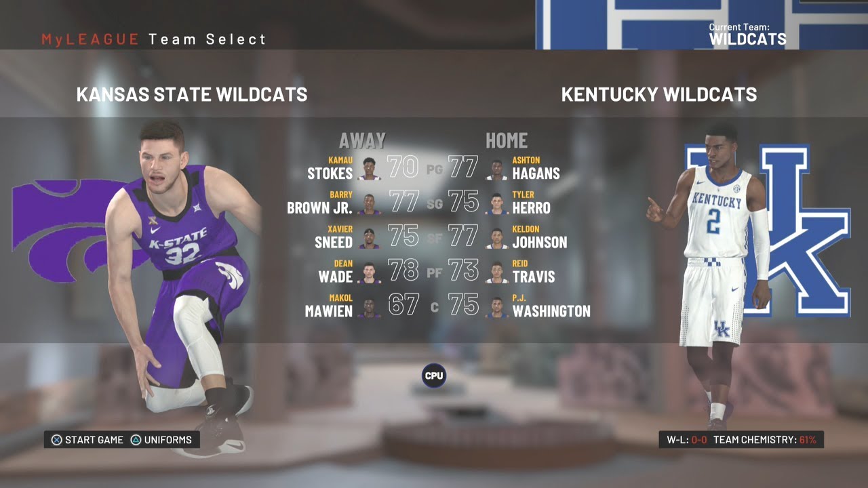Click the Team Chemistry 61% indicator
This screenshot has width=868, height=488.
click(764, 440)
